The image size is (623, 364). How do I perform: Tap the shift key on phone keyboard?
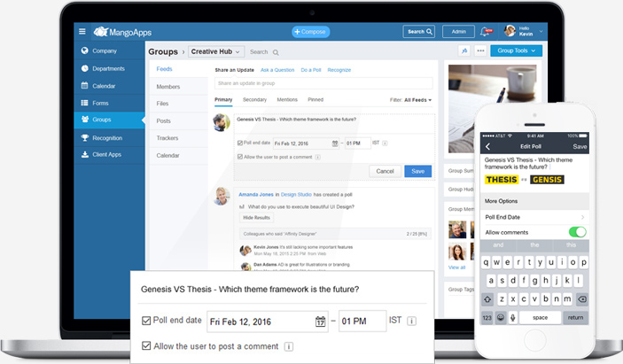487,299
